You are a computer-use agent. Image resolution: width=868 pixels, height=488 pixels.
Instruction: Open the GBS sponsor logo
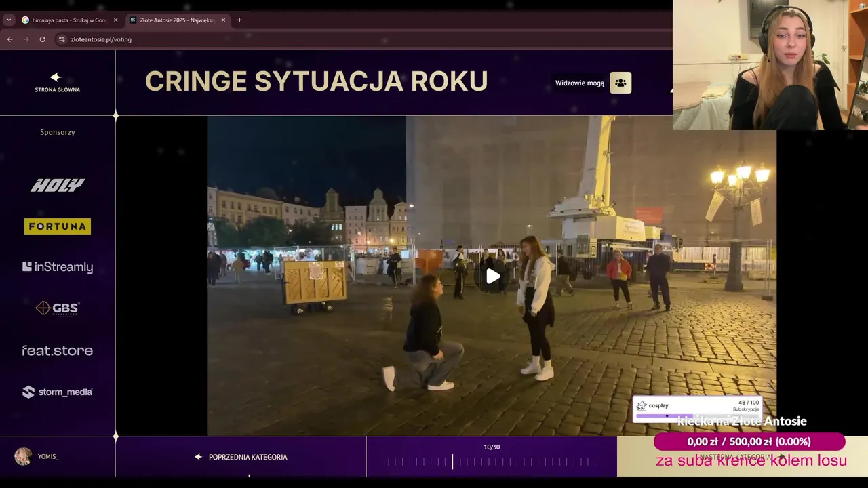pos(58,308)
